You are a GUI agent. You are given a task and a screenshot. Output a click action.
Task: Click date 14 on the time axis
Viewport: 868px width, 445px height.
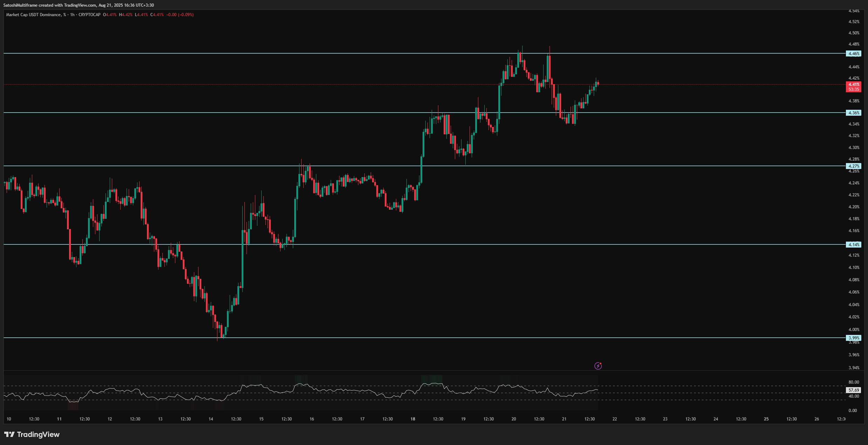click(x=211, y=419)
